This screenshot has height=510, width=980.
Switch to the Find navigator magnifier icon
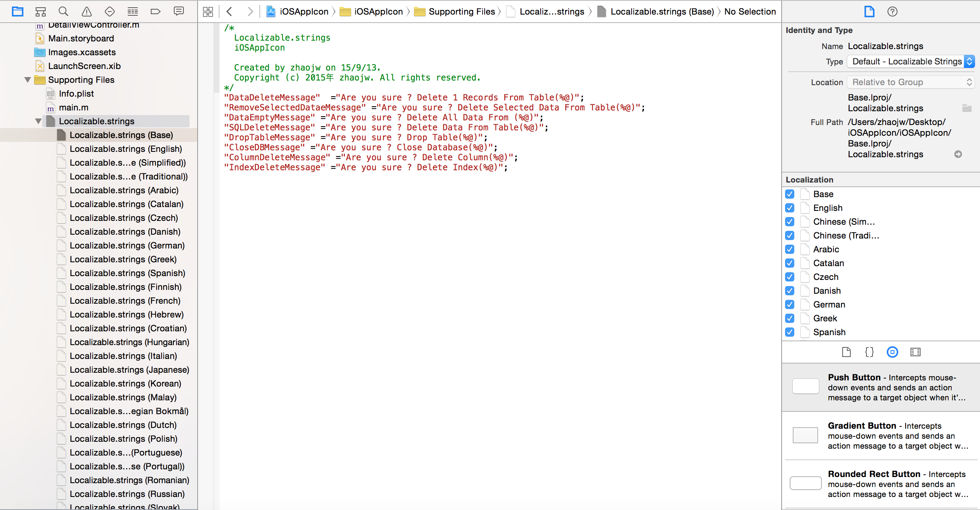[63, 12]
